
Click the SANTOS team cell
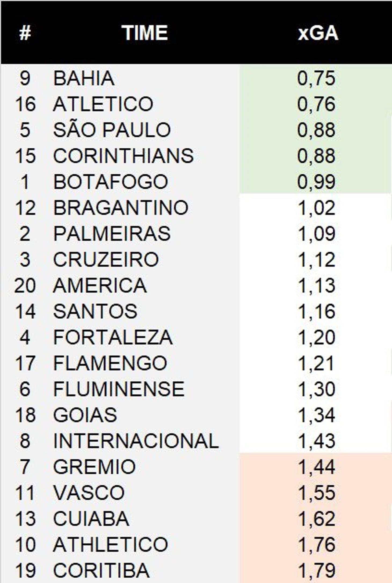[95, 312]
